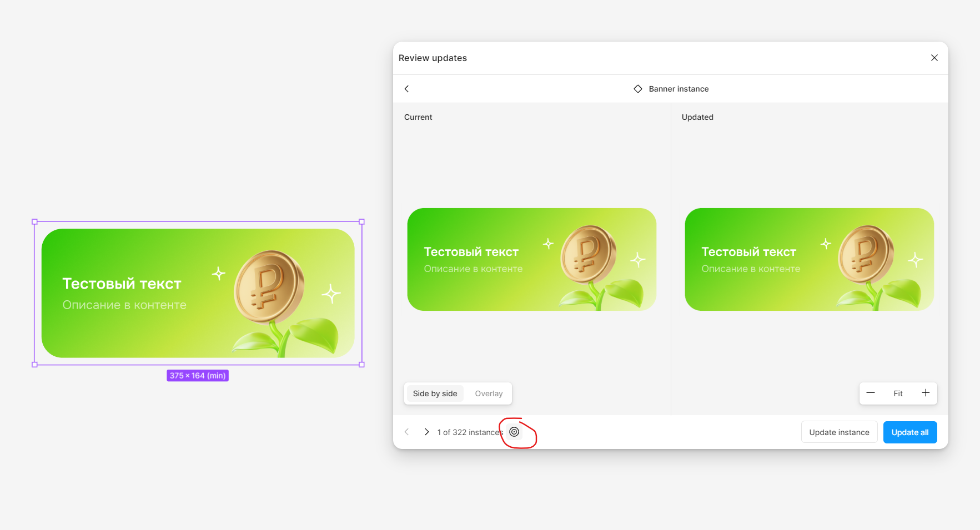The width and height of the screenshot is (980, 530).
Task: Click the Banner instance title
Action: click(x=679, y=89)
